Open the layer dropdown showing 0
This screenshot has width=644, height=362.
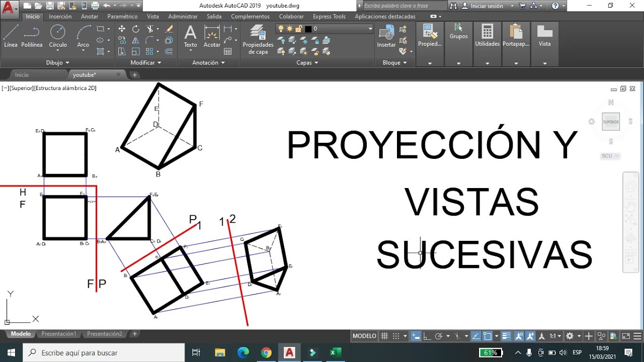(x=370, y=29)
